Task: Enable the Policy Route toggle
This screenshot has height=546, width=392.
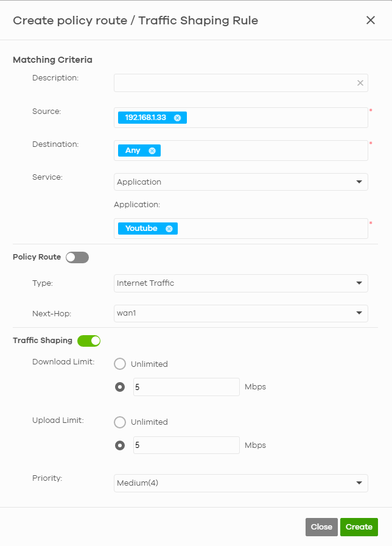Action: [x=77, y=257]
